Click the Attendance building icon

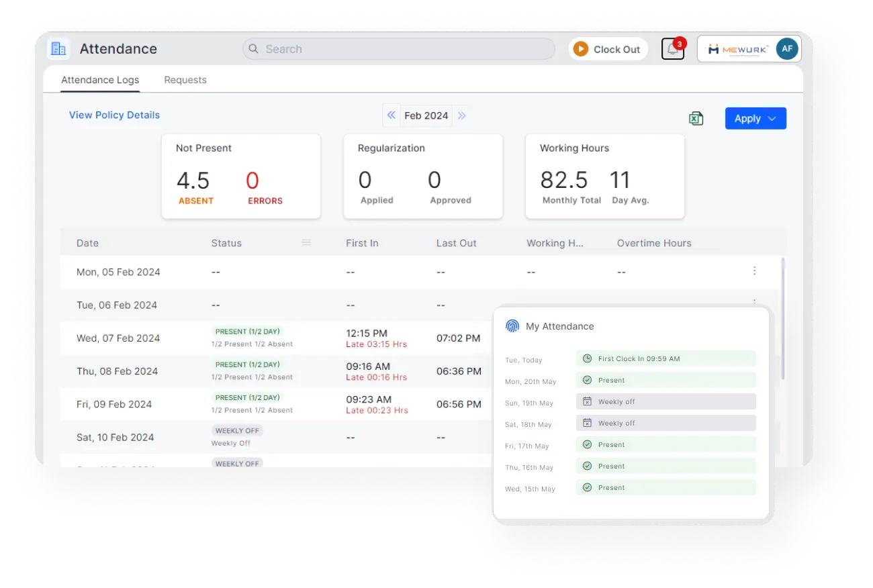click(58, 49)
